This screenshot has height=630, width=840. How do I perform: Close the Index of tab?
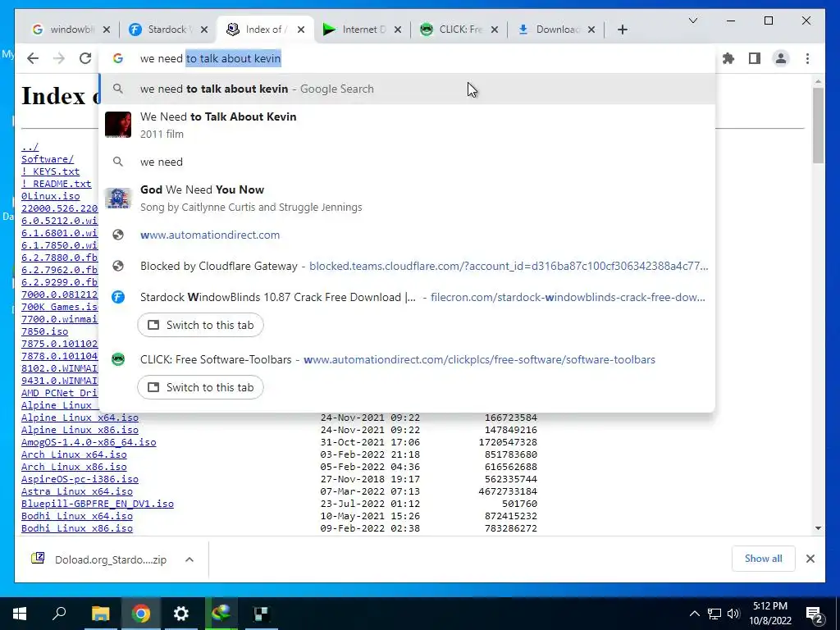pos(301,30)
